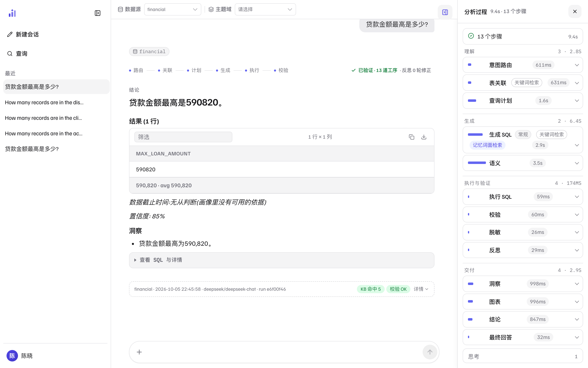Viewport: 588px width, 368px height.
Task: Click the 数据源 database icon
Action: pos(120,9)
